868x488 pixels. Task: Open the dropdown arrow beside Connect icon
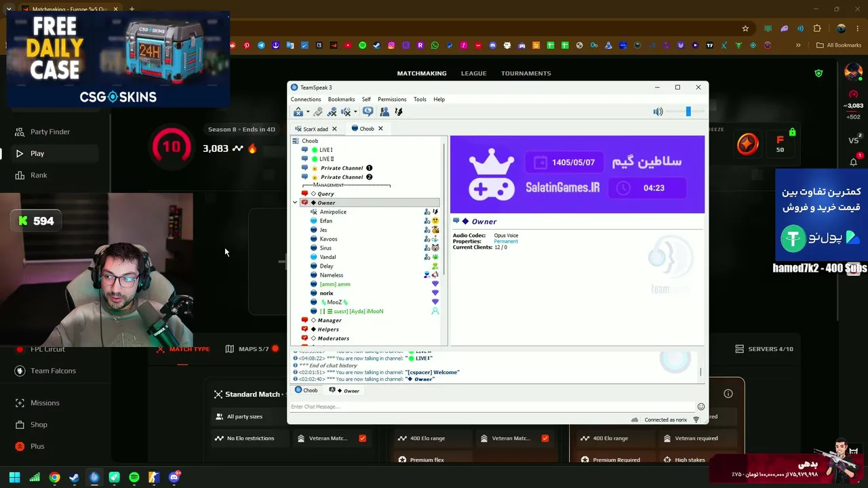click(308, 112)
